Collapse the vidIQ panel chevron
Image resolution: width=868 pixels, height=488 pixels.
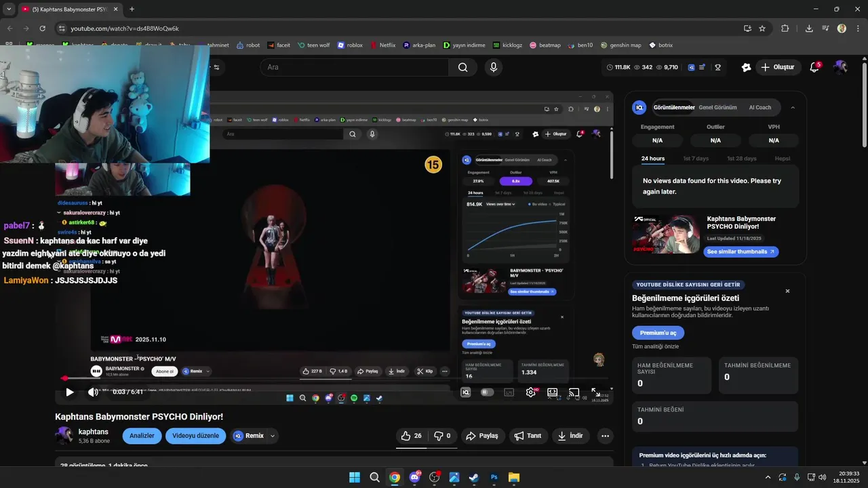793,107
